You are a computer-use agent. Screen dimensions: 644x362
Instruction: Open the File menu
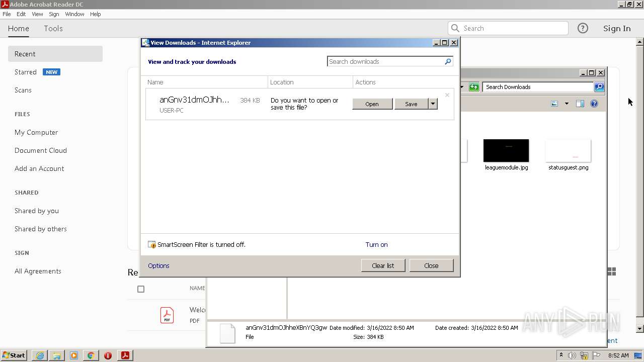click(x=7, y=14)
